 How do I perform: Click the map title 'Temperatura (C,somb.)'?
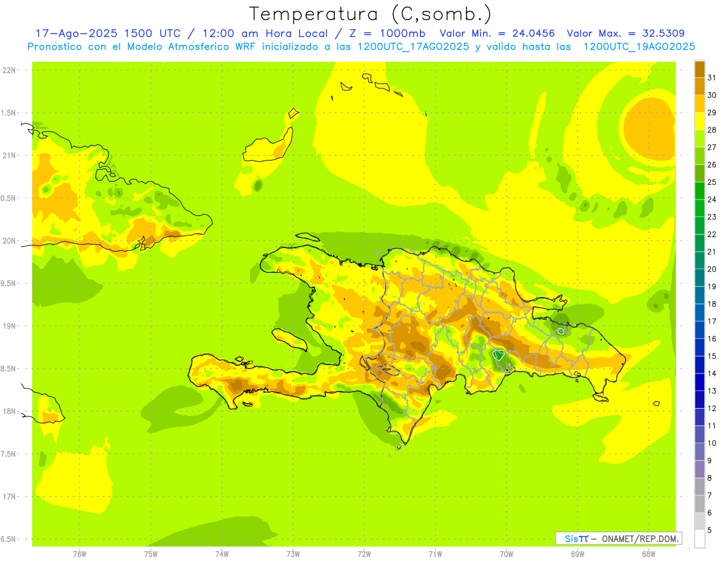[x=370, y=15]
